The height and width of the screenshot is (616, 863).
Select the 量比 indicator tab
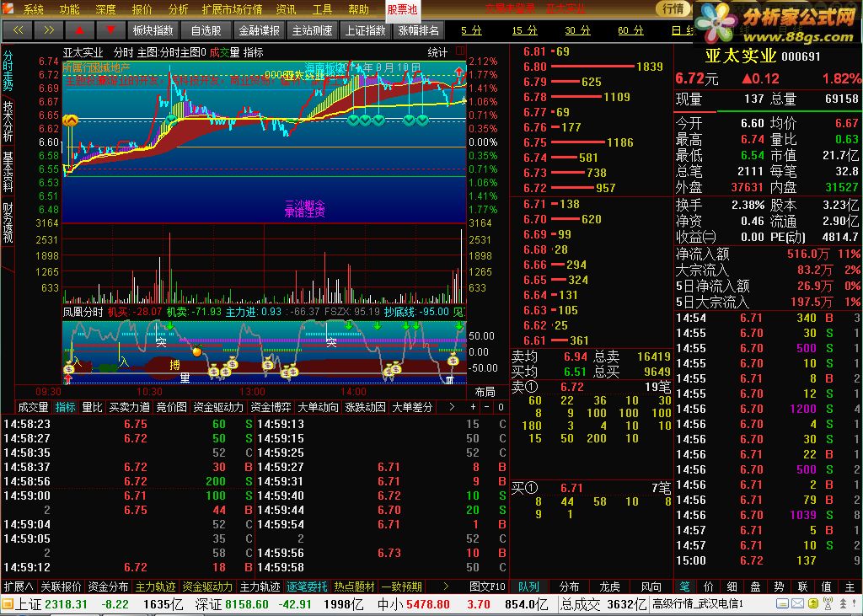[x=92, y=407]
